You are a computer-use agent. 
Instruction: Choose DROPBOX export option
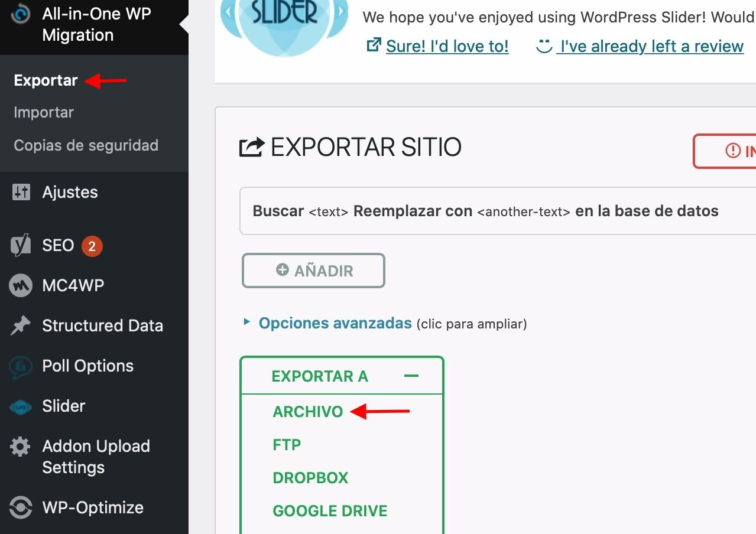pyautogui.click(x=311, y=478)
